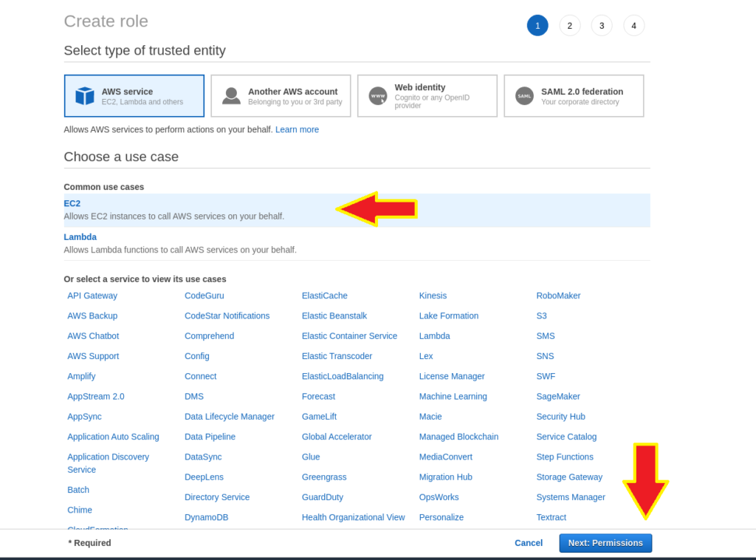Choose the SageMaker service link

tap(558, 396)
